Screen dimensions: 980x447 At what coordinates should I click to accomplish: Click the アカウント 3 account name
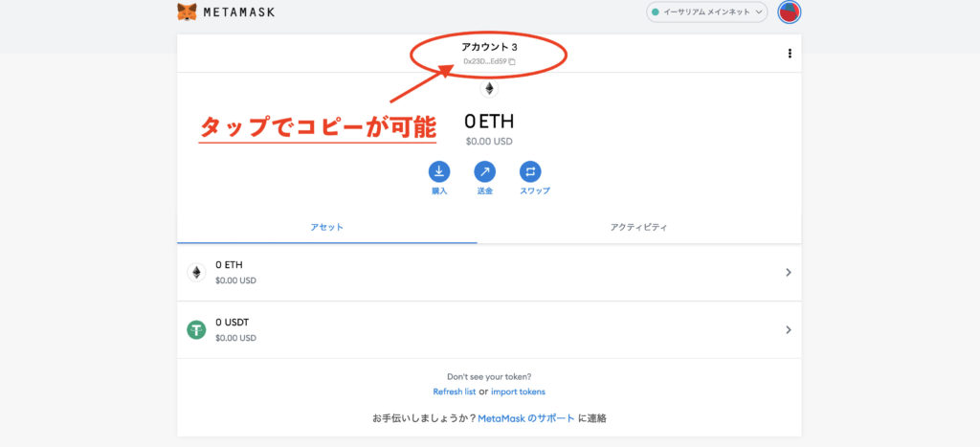coord(489,47)
